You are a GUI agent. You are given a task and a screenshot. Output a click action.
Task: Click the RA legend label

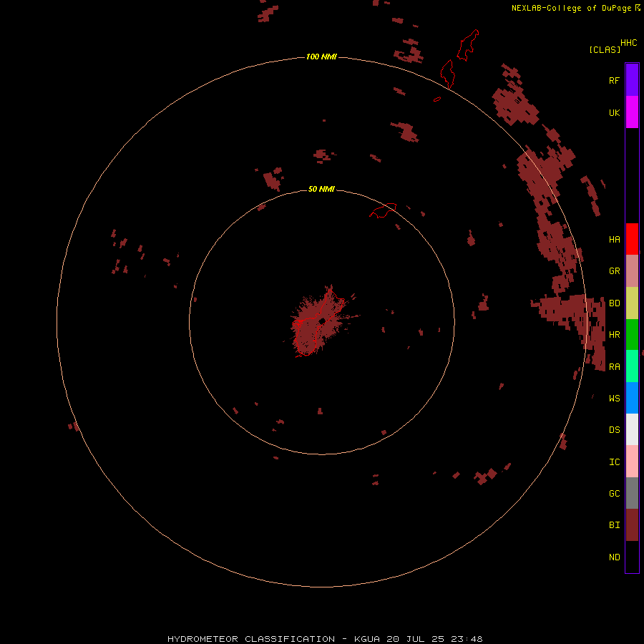click(x=614, y=367)
